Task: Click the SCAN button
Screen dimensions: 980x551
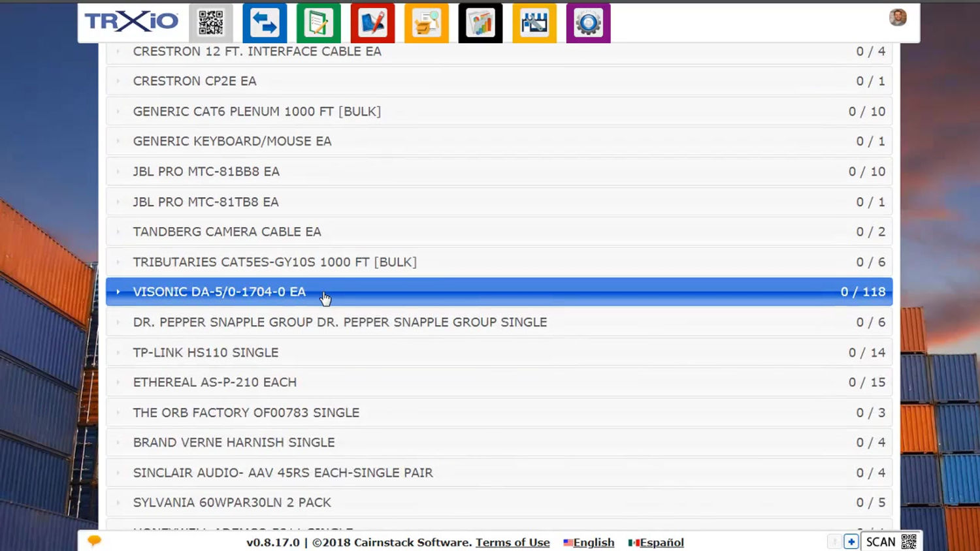Action: pyautogui.click(x=891, y=542)
